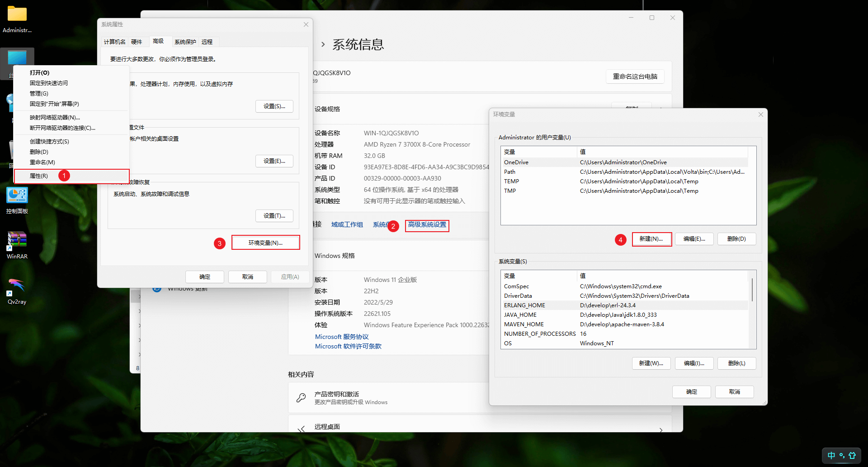868x467 pixels.
Task: Click the 中 input language indicator
Action: [x=831, y=456]
